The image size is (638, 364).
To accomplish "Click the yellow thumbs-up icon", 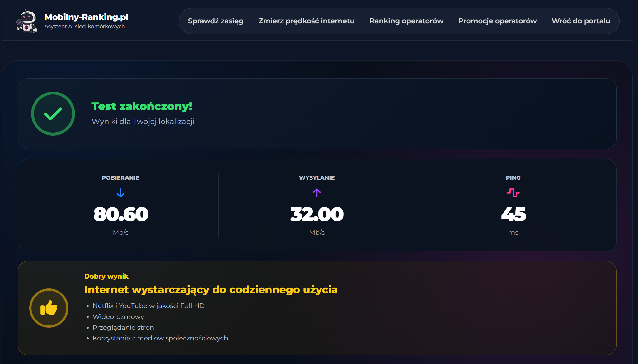I will pyautogui.click(x=49, y=308).
